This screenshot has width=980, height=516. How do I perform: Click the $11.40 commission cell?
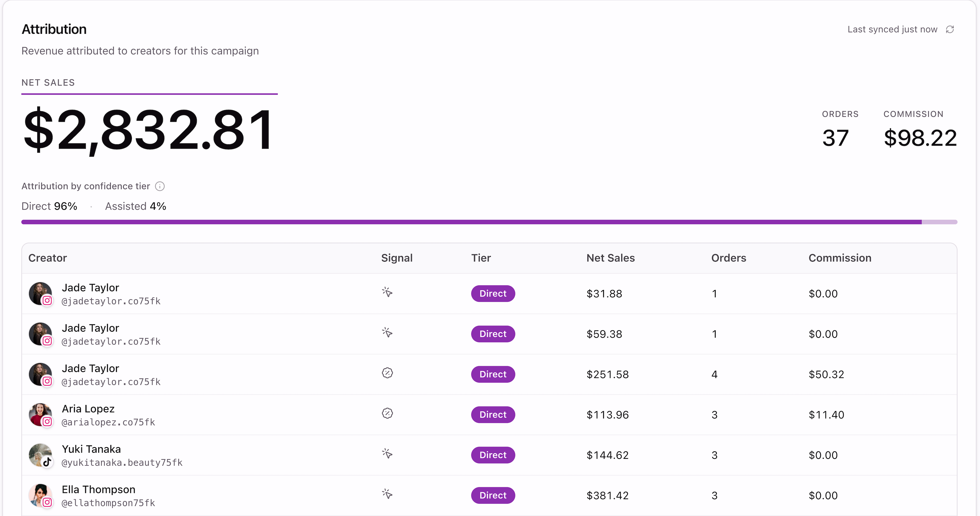(x=826, y=414)
